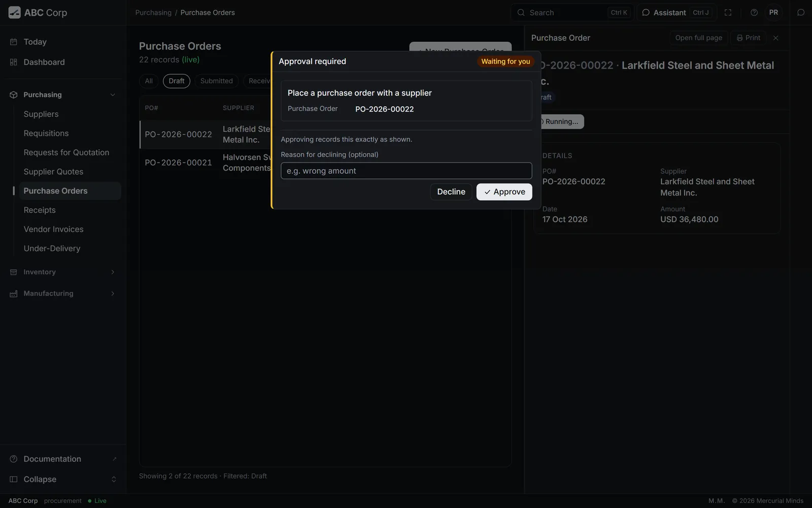
Task: Click the Collapse sidebar icon
Action: pyautogui.click(x=14, y=479)
